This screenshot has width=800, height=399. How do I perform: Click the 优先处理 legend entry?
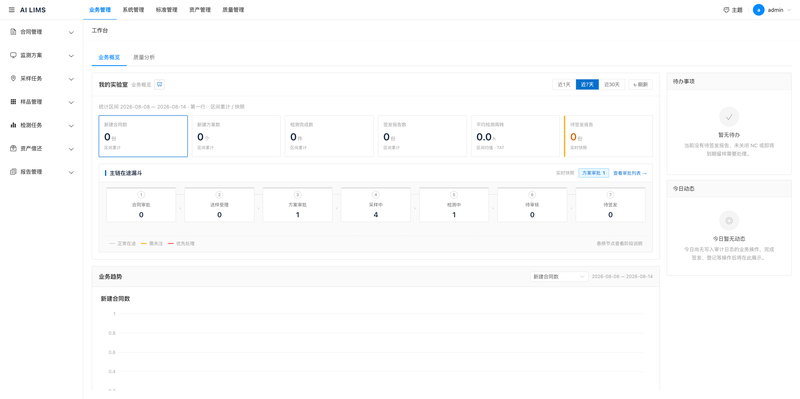[x=181, y=243]
